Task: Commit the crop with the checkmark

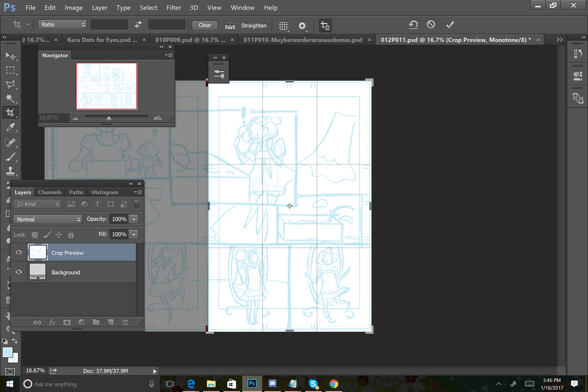Action: tap(450, 25)
